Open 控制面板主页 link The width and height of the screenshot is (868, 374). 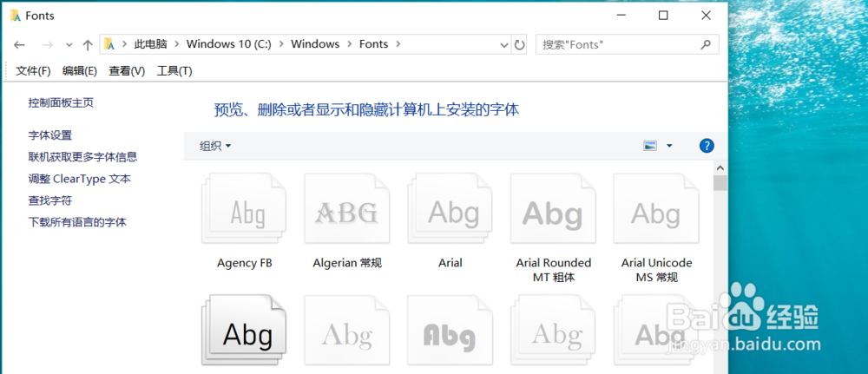(61, 102)
